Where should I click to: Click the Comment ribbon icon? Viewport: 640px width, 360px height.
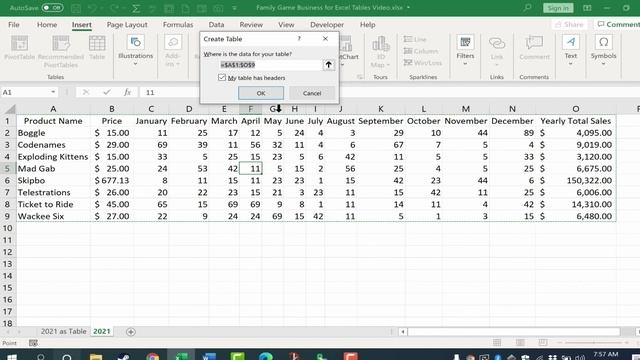point(534,48)
